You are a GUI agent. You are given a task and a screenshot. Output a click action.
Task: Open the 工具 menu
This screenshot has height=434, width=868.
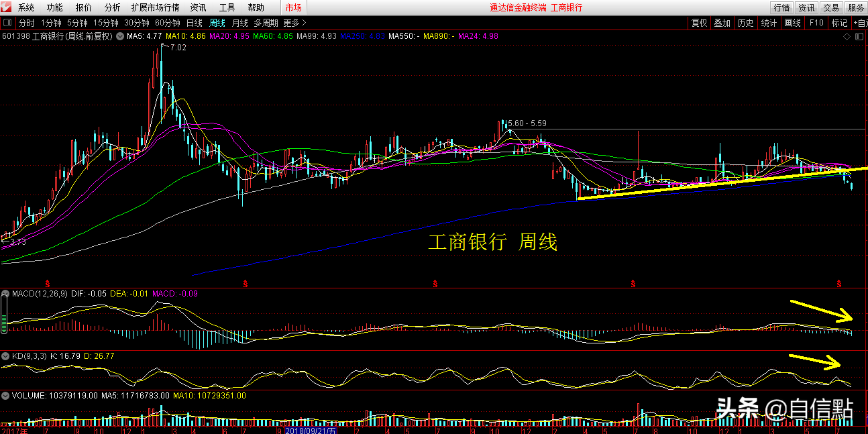pos(227,7)
